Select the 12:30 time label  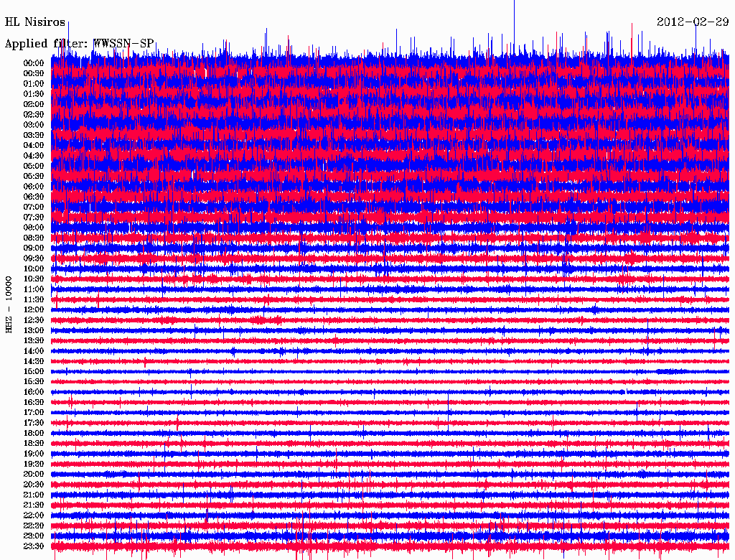click(x=34, y=320)
